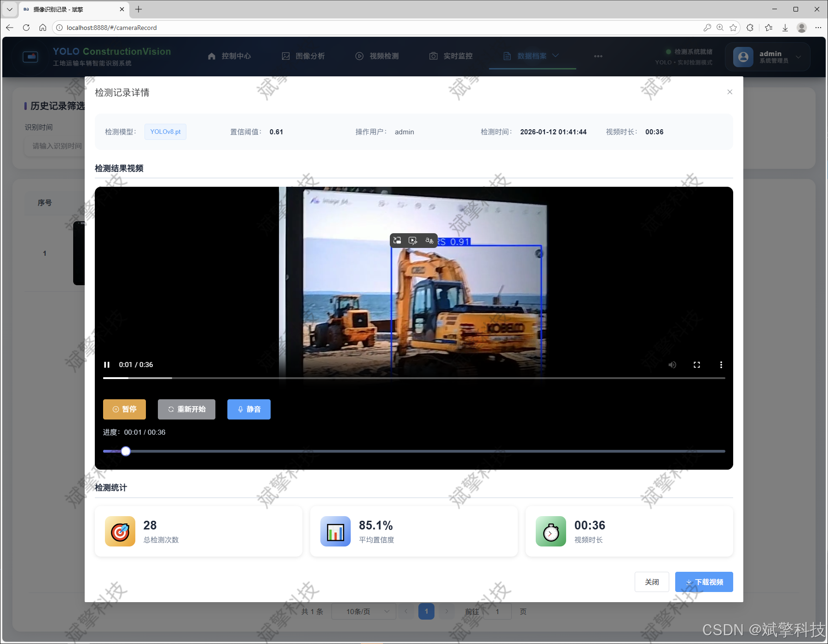Click the picture-in-picture overlay icon
Viewport: 828px width, 644px height.
(x=397, y=241)
